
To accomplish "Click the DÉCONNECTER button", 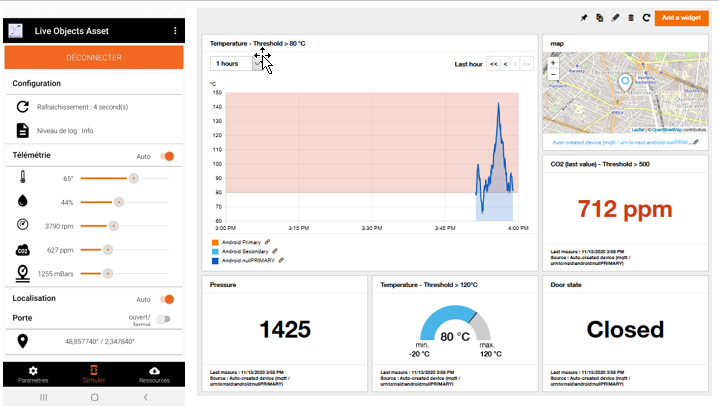I will click(94, 57).
